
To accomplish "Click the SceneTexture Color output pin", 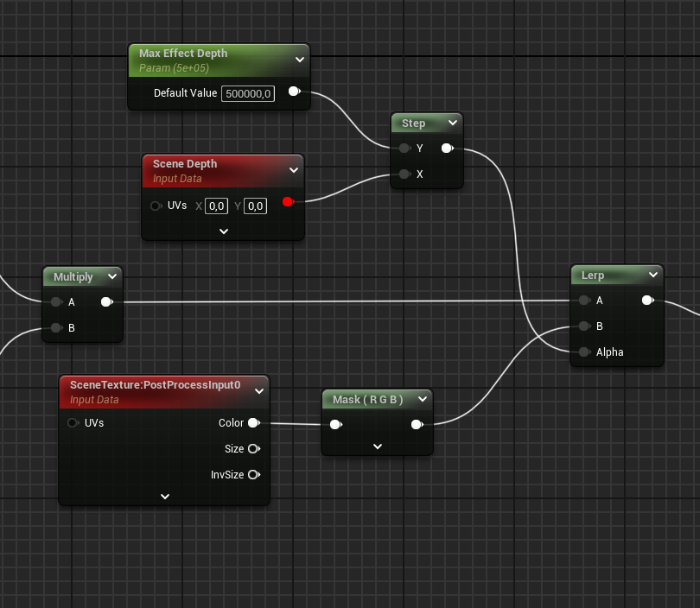I will 253,423.
